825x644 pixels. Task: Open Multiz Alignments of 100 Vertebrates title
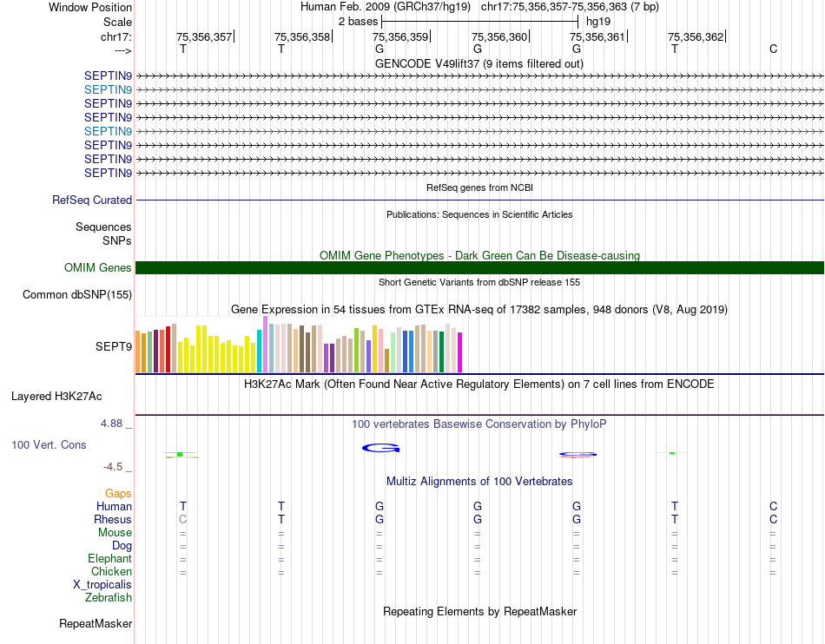[x=479, y=481]
